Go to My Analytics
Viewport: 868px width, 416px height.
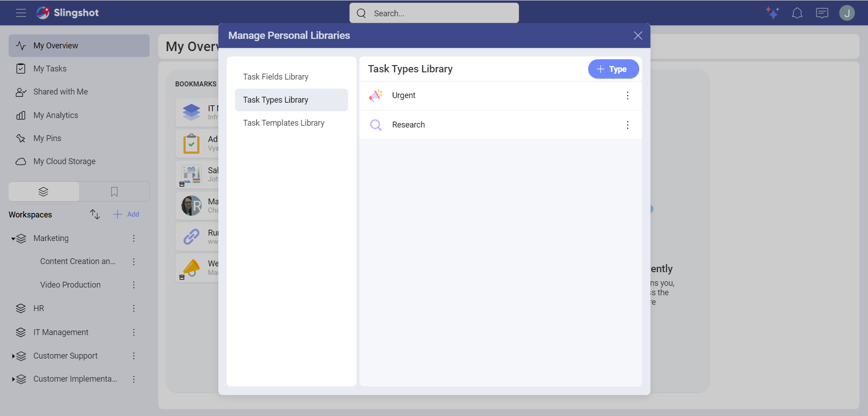pyautogui.click(x=79, y=115)
